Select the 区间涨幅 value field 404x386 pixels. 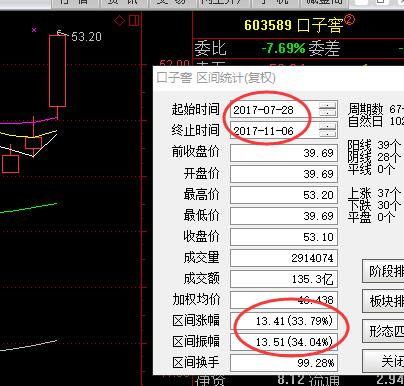[x=284, y=321]
